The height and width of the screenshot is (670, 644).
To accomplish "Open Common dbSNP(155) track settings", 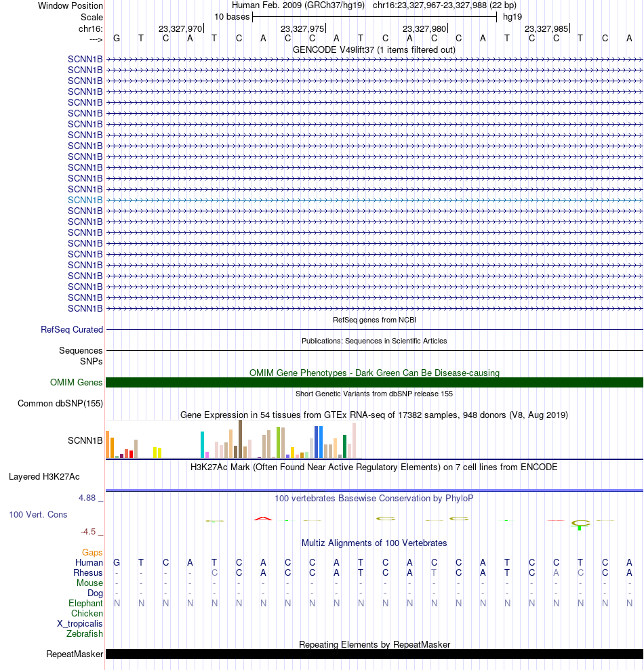I will point(60,403).
